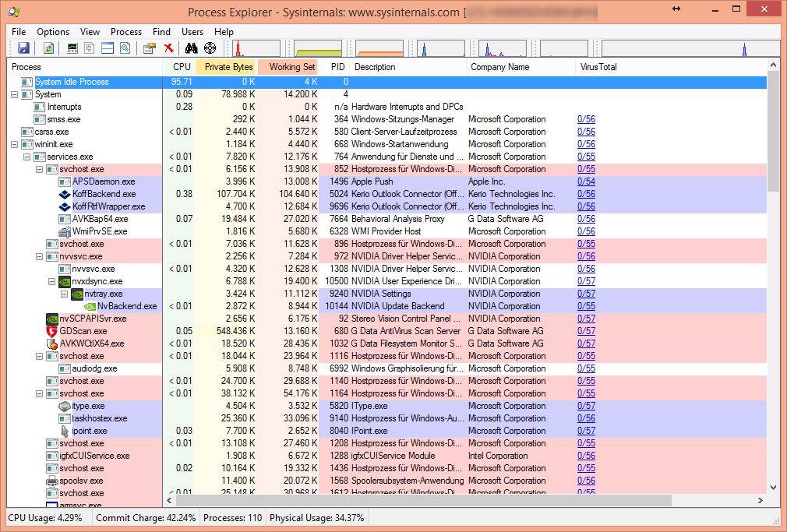Open the Properties toolbar icon

[150, 48]
